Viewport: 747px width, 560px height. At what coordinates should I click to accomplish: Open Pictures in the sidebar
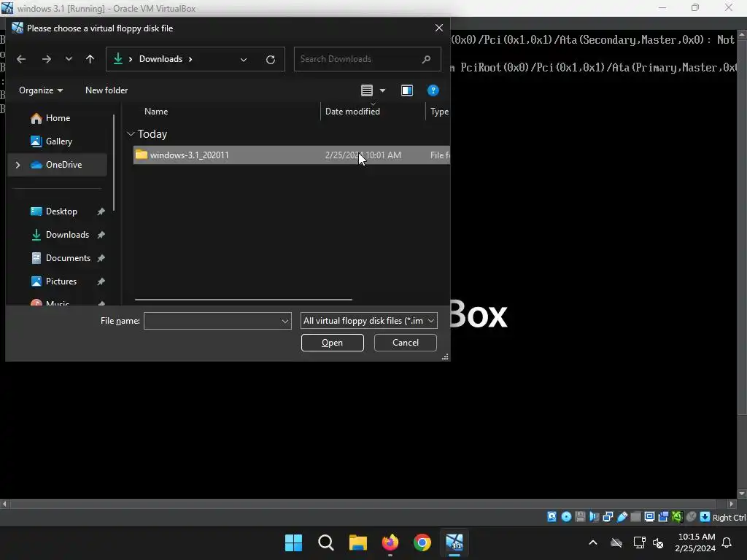[61, 281]
